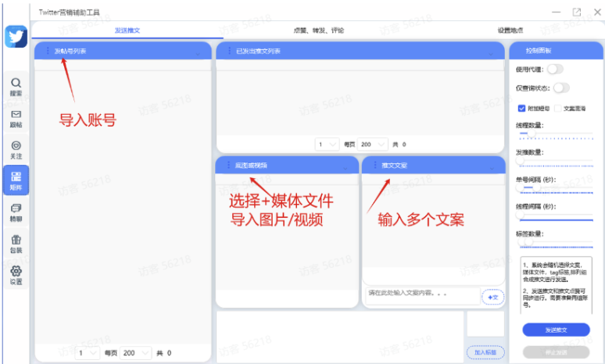
Task: Click the +文 add copy button
Action: coord(493,298)
